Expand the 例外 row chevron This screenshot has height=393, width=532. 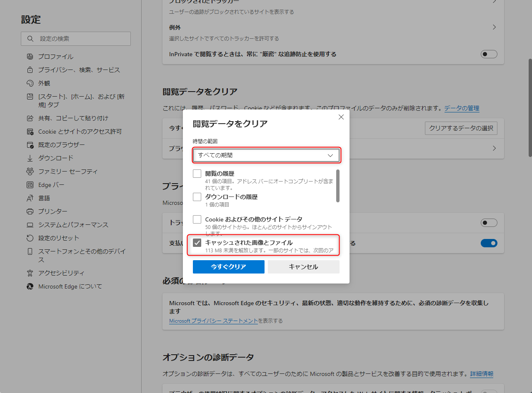point(494,27)
